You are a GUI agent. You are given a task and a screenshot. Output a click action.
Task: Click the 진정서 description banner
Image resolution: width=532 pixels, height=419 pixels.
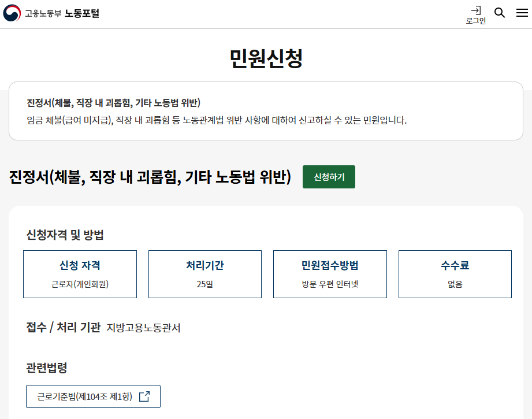pos(266,110)
